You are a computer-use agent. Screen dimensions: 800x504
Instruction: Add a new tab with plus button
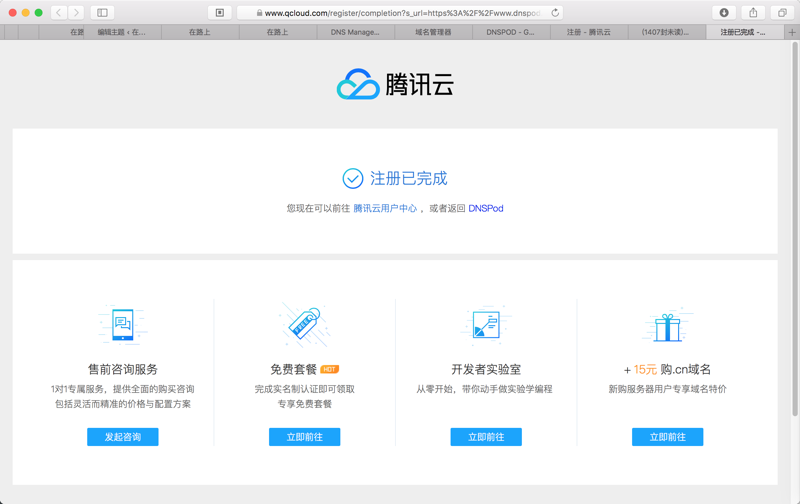[792, 32]
